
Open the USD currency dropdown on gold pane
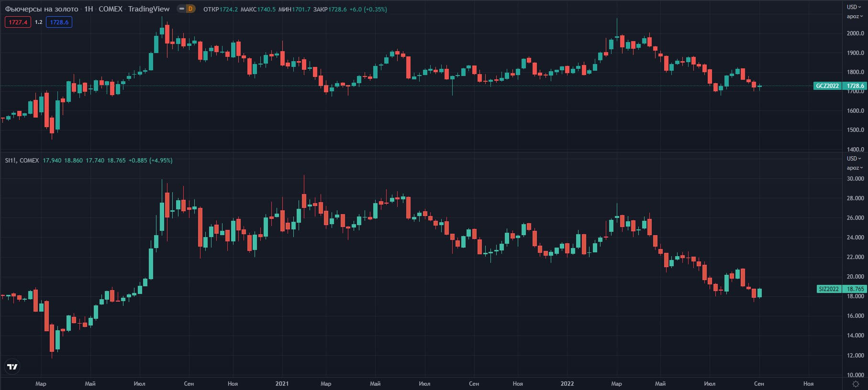click(855, 7)
